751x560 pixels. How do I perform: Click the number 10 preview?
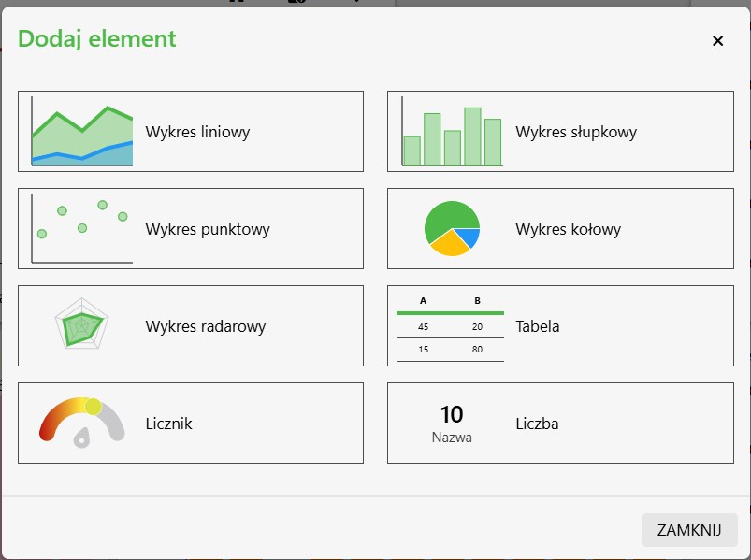(452, 414)
